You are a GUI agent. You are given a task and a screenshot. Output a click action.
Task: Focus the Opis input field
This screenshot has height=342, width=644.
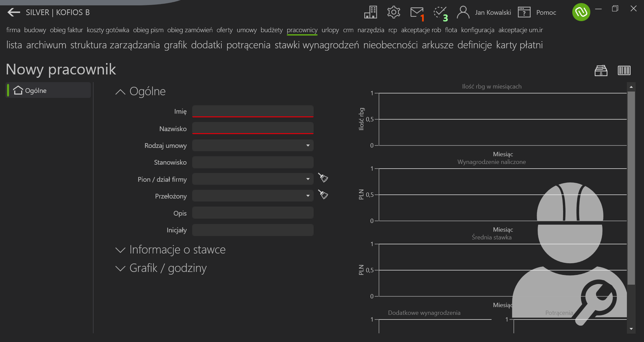[x=253, y=213]
